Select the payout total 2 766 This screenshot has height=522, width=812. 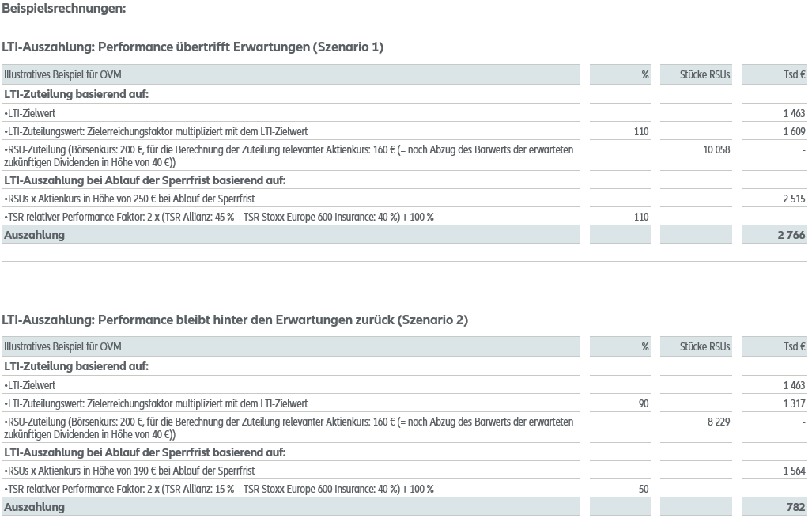click(x=791, y=235)
